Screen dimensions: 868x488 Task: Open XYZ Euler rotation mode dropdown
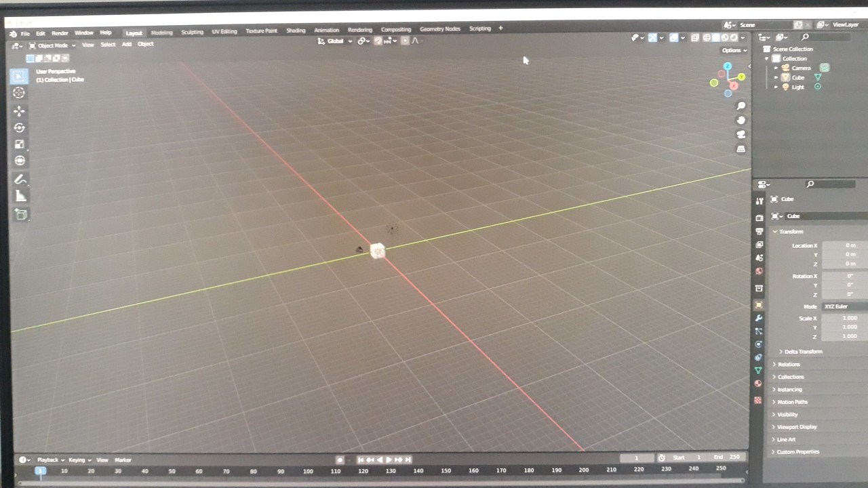tap(845, 306)
